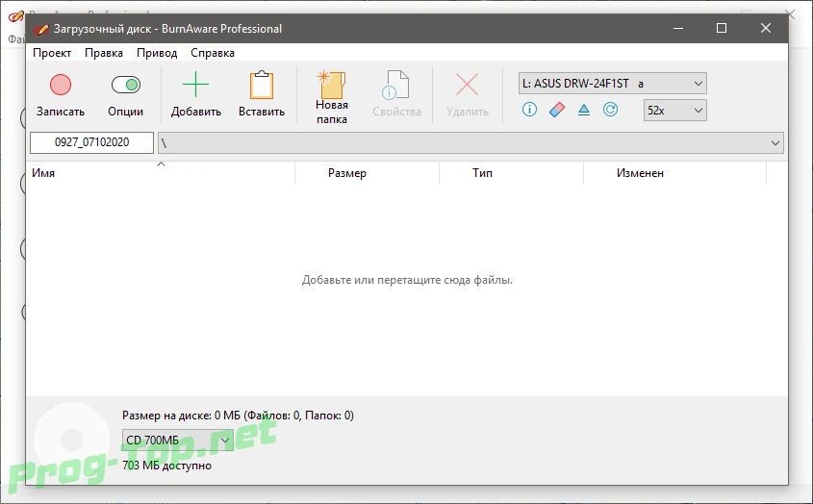Open the Привод menu
Screen dimensions: 813x504
click(157, 53)
